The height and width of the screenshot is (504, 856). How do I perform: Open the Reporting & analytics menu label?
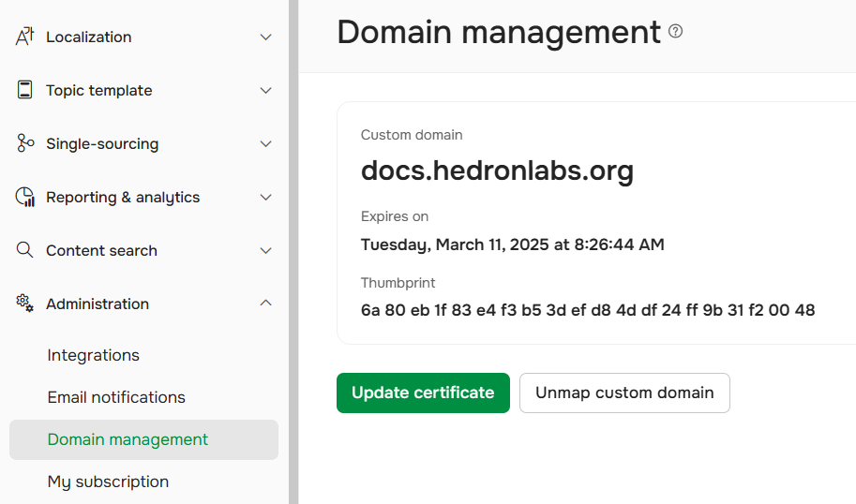point(123,198)
